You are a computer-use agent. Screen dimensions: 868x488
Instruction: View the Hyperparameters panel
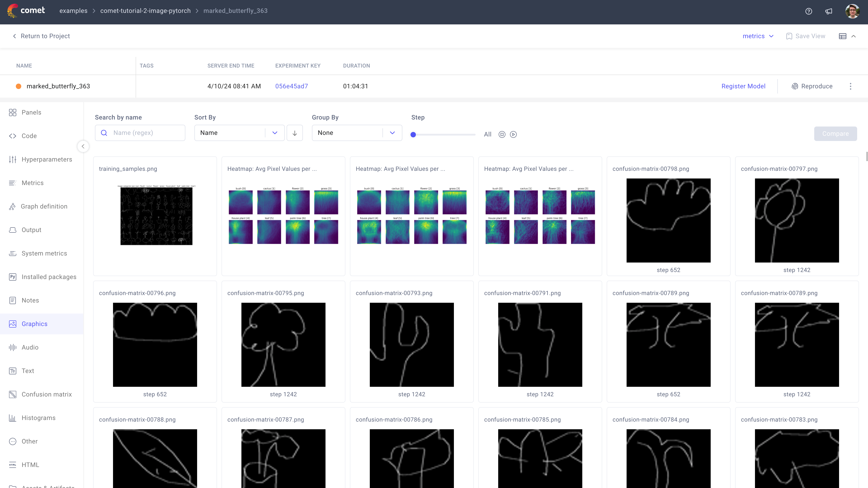[47, 159]
